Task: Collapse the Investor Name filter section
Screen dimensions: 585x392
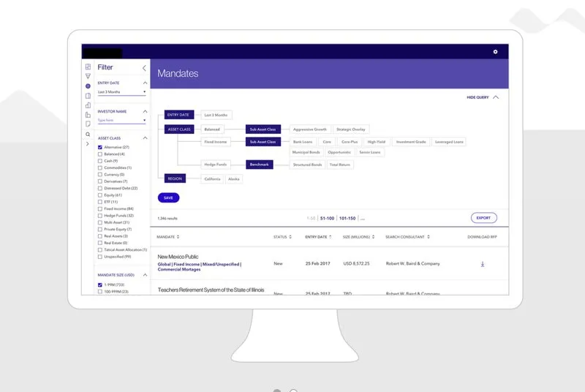Action: pyautogui.click(x=145, y=111)
